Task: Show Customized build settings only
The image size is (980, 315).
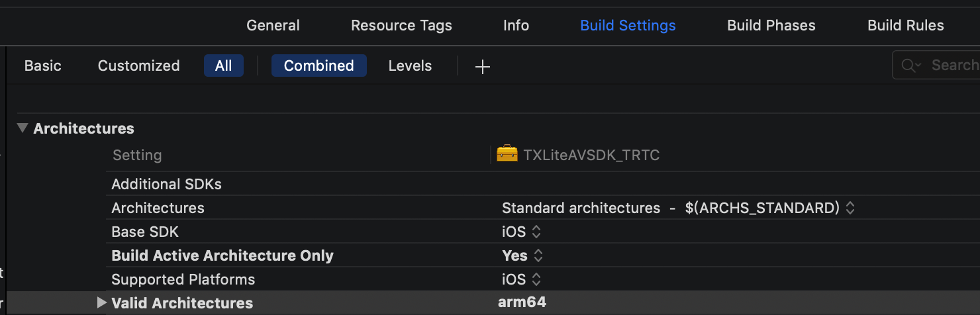Action: pyautogui.click(x=139, y=66)
